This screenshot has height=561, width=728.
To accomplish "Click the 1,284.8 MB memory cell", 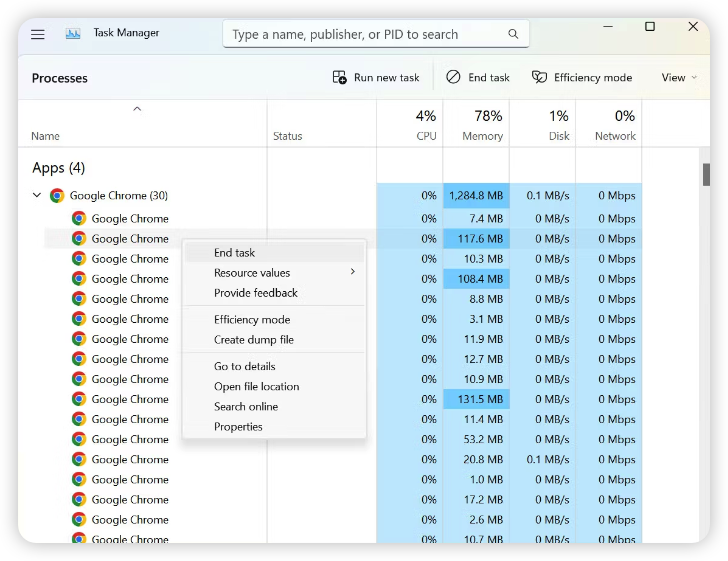I will [x=476, y=196].
